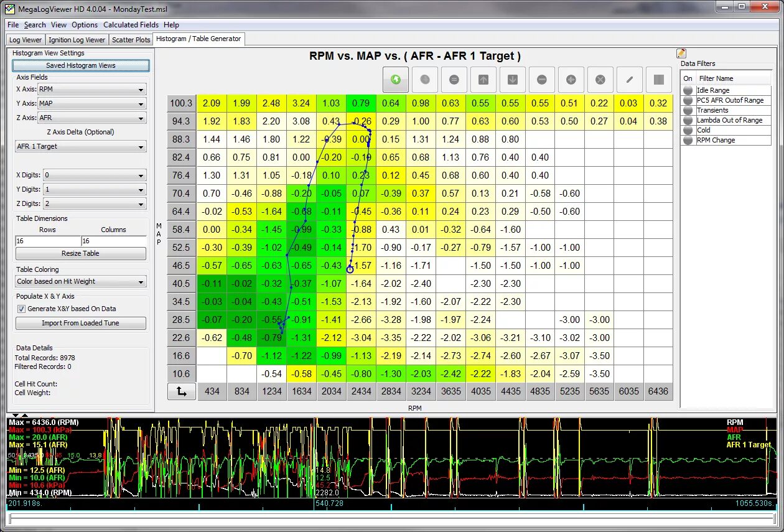Open the View menu
This screenshot has height=532, width=784.
(x=58, y=25)
